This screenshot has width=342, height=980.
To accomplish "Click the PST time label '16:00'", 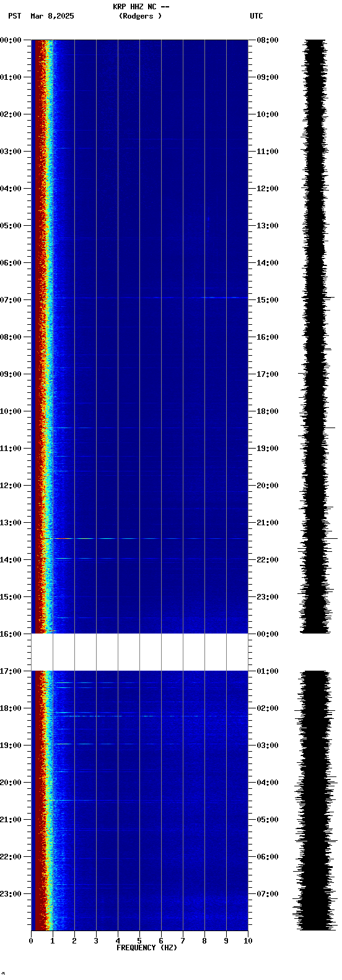I will [11, 634].
